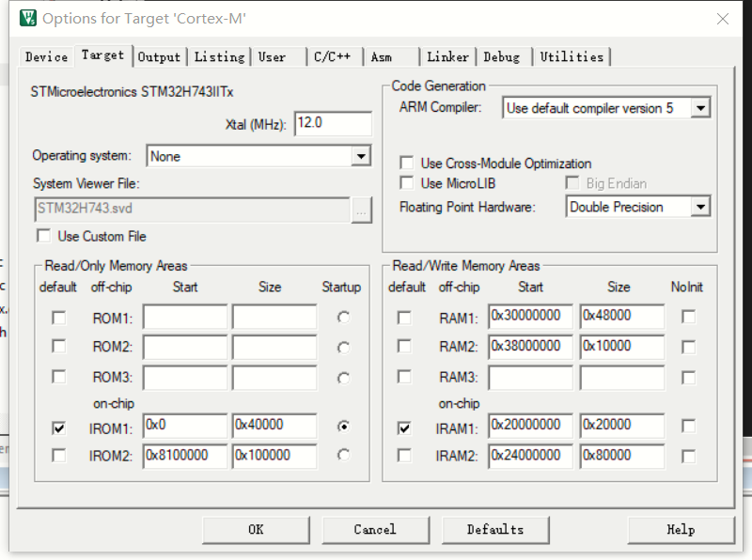Edit RAM1 Start value 0x30000000
752x560 pixels.
[530, 317]
